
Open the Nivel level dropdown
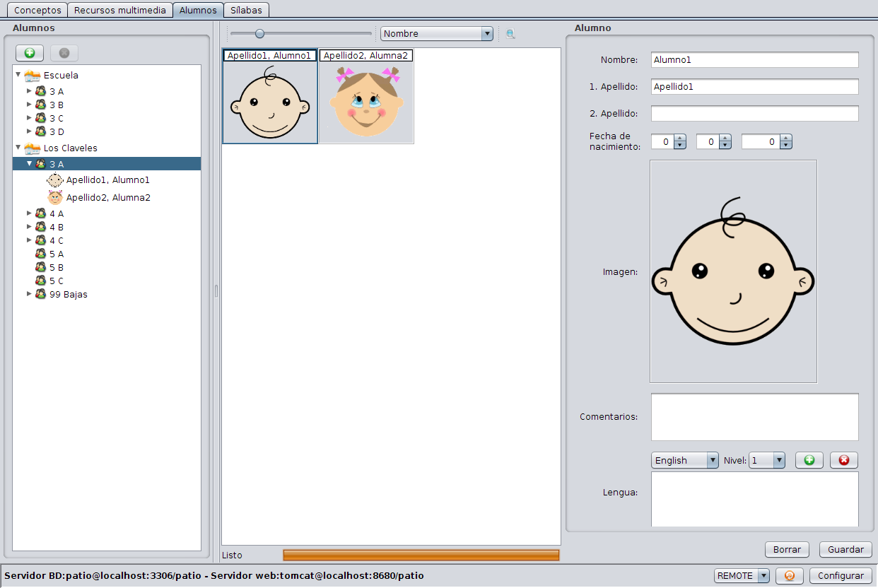click(x=767, y=460)
